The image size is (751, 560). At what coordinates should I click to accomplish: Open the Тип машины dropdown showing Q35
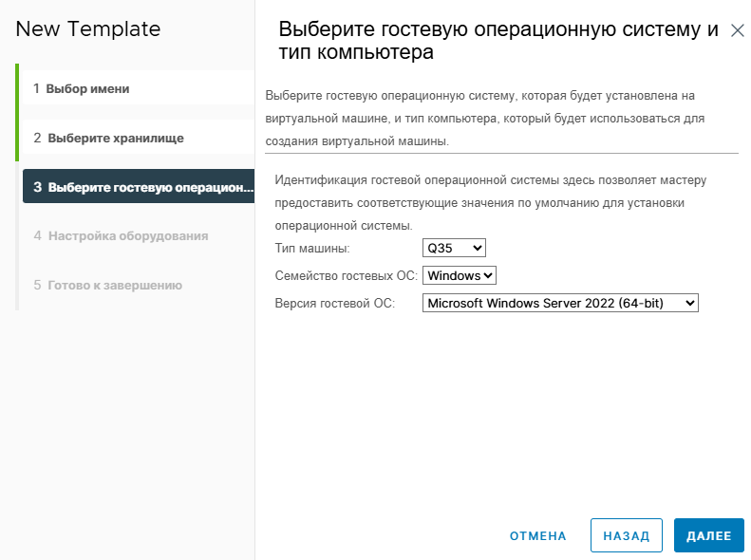tap(454, 248)
